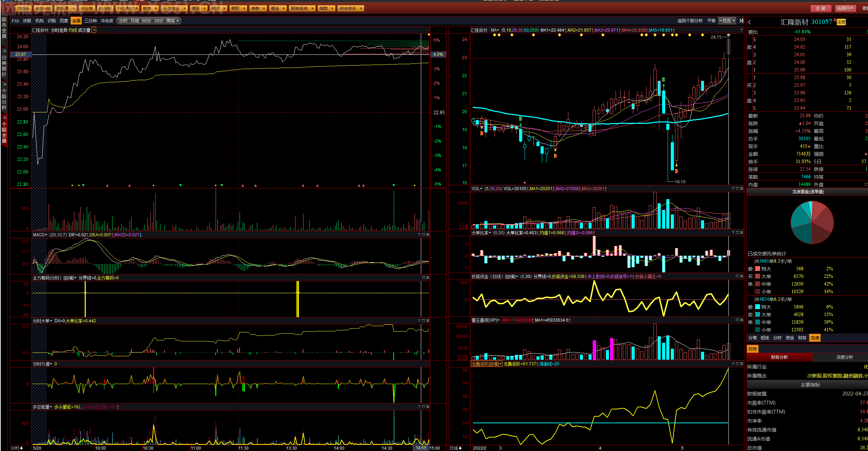Switch to 30分 chart period
Viewport: 868px width, 451px height.
(x=159, y=21)
